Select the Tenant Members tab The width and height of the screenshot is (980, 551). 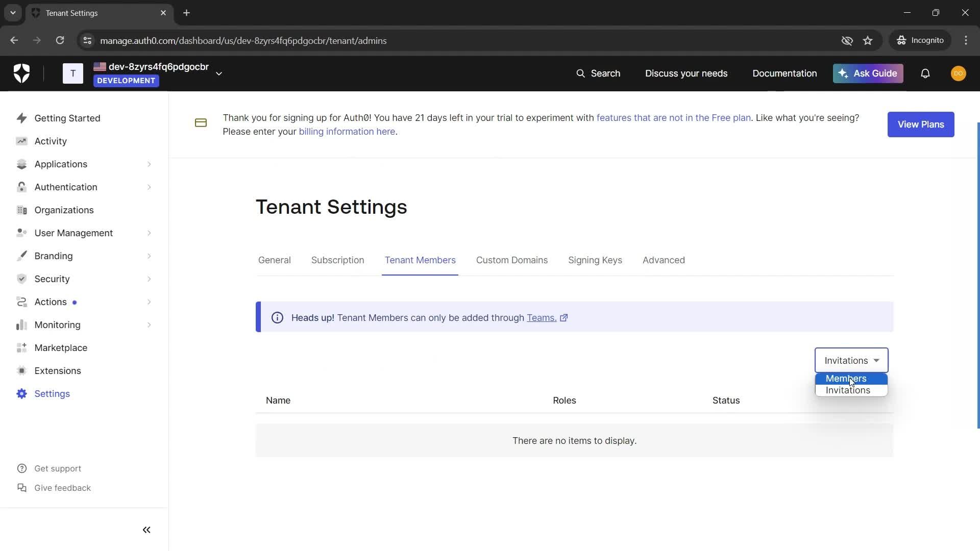coord(420,260)
